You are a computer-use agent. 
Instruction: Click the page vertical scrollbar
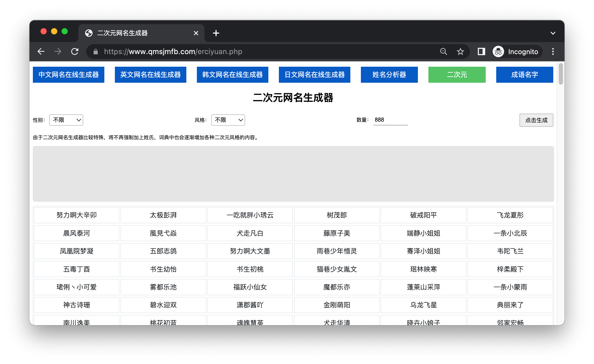(x=561, y=74)
